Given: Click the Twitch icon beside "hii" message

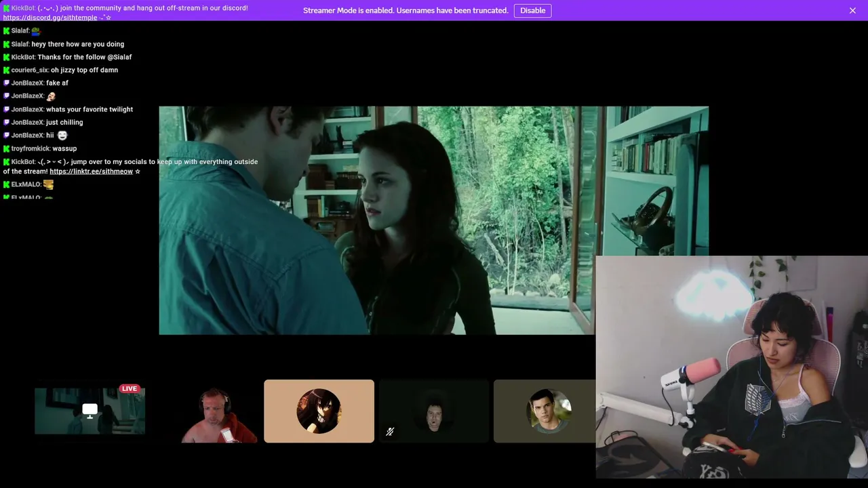Looking at the screenshot, I should (7, 136).
